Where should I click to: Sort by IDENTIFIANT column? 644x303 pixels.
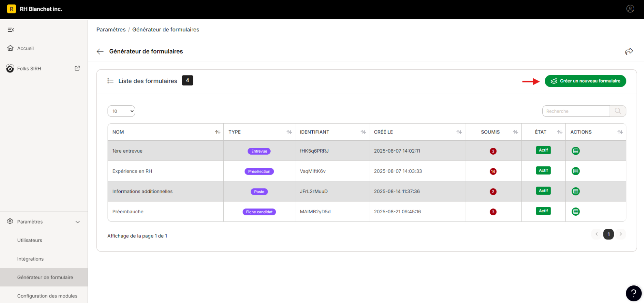pyautogui.click(x=363, y=132)
